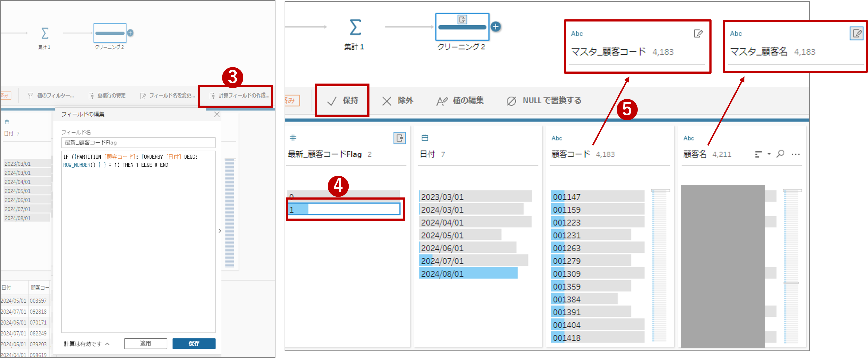
Task: Click 値の編集 in toolbar
Action: point(460,100)
